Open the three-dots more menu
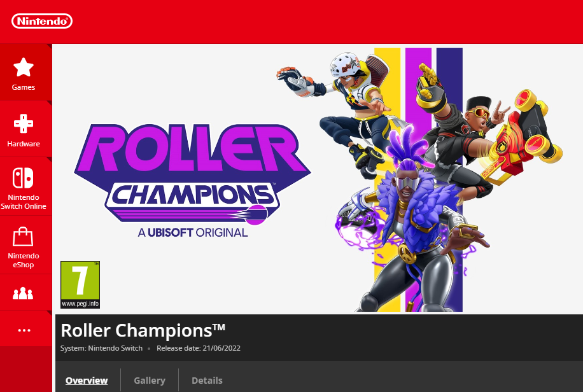 (x=24, y=330)
